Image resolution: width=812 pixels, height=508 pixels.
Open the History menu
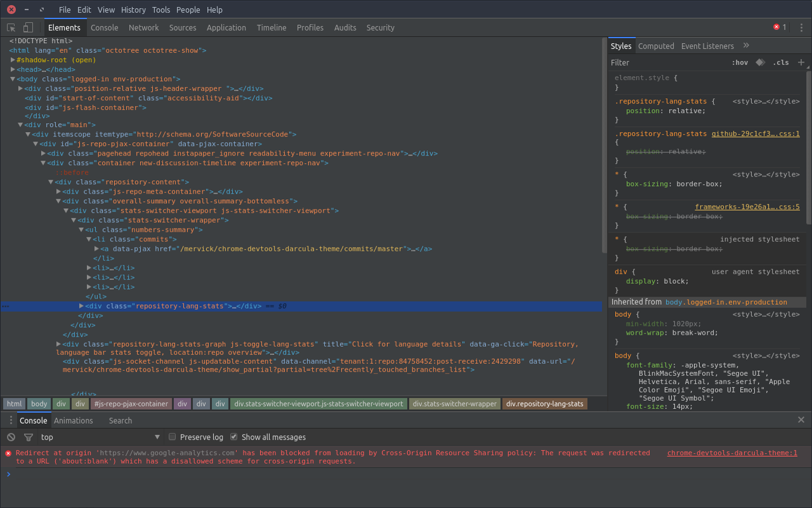133,10
